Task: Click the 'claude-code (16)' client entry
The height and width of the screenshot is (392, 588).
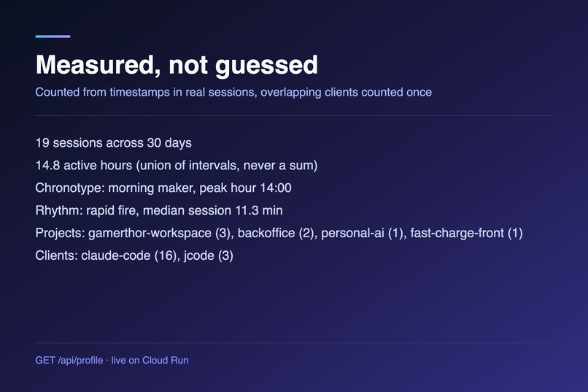Action: click(x=128, y=255)
